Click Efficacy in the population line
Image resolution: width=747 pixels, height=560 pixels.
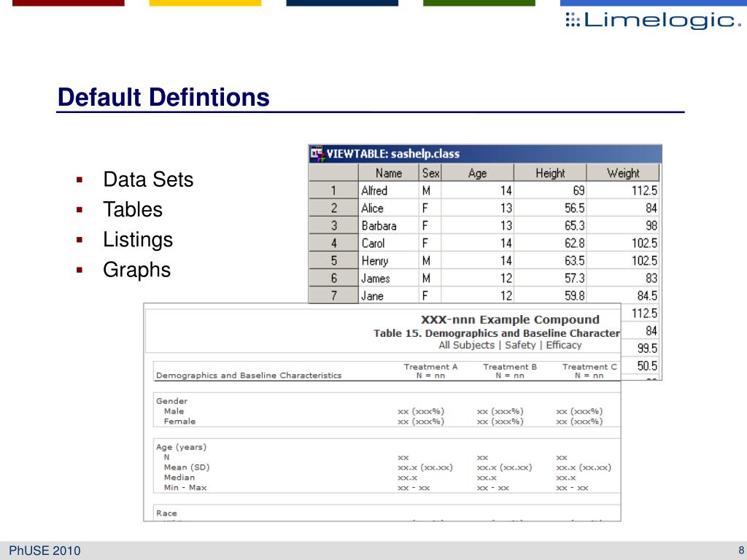pyautogui.click(x=564, y=345)
